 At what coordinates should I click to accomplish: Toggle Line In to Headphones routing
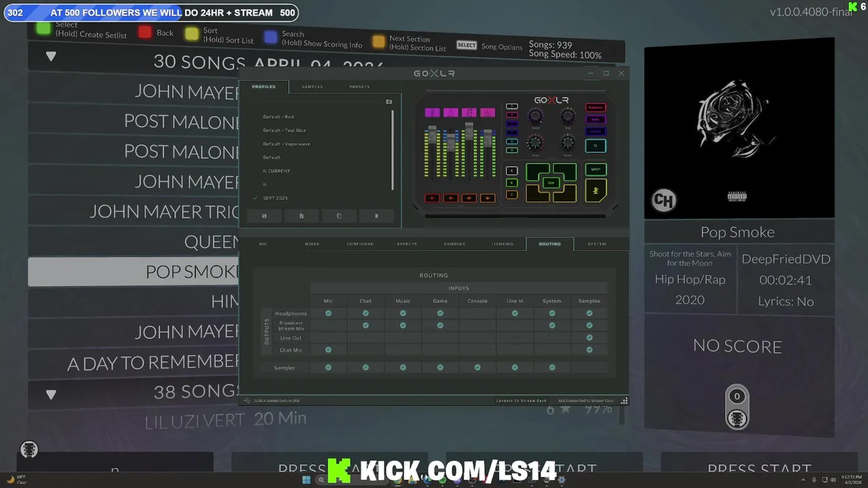click(x=515, y=313)
